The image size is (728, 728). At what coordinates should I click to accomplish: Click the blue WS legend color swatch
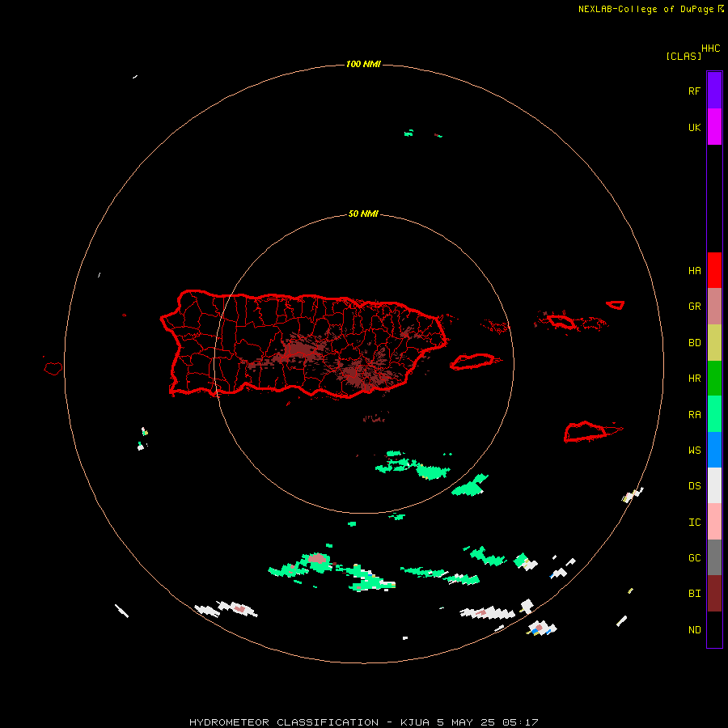(714, 450)
